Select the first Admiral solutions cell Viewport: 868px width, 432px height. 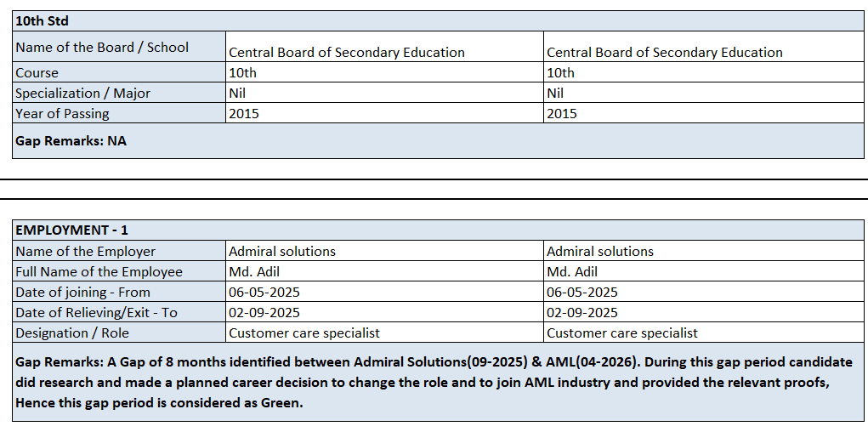[385, 251]
